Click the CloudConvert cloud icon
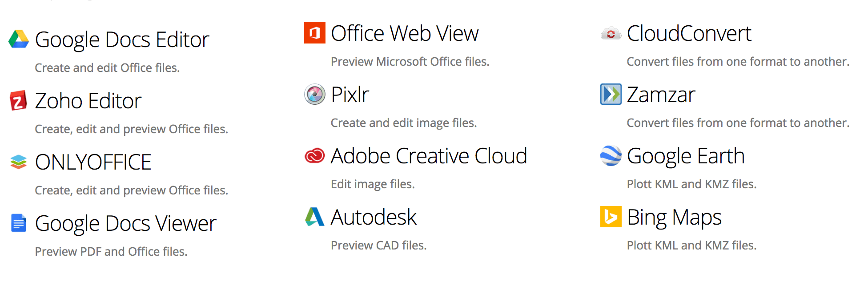This screenshot has width=868, height=285. (611, 33)
